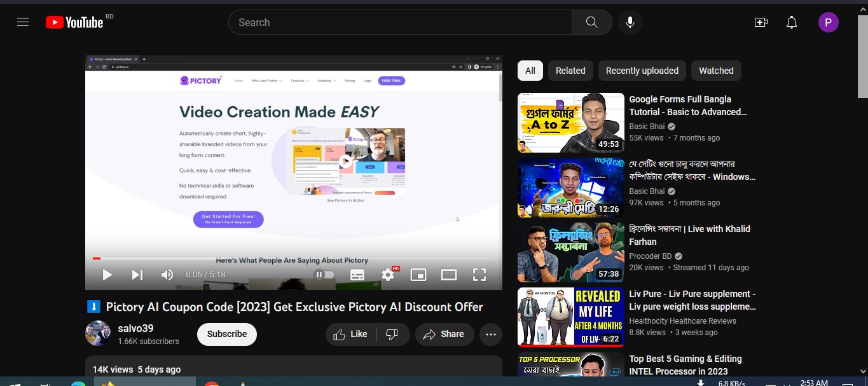The image size is (868, 386).
Task: Click in the Search input field
Action: (x=401, y=22)
